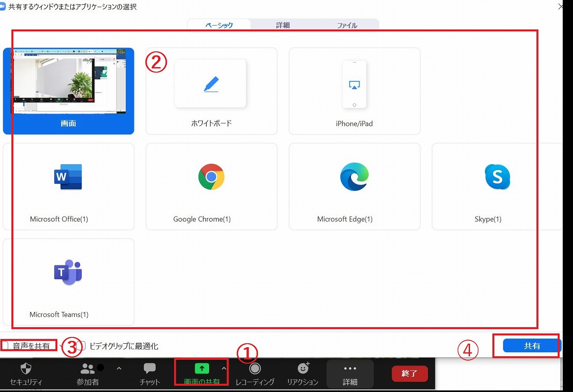573x392 pixels.
Task: Start レコーディング with the record icon
Action: pyautogui.click(x=255, y=369)
